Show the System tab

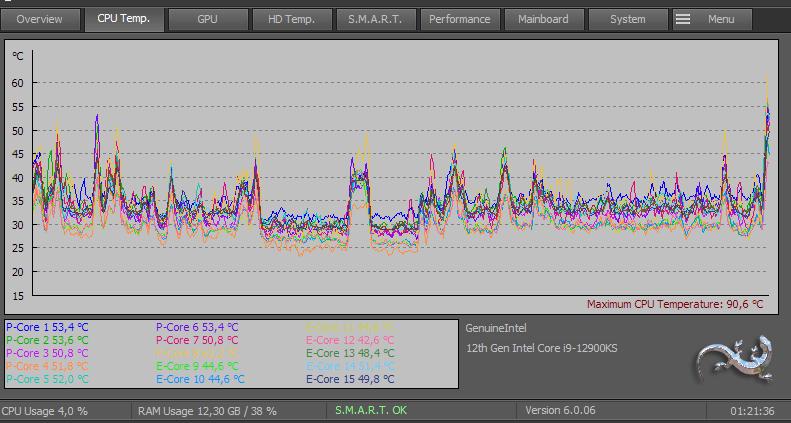click(x=627, y=19)
